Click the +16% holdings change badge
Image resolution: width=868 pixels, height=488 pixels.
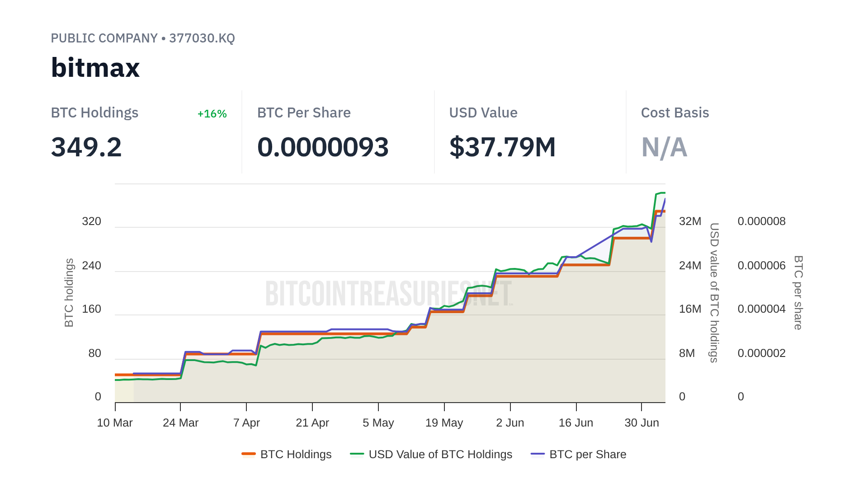tap(212, 114)
